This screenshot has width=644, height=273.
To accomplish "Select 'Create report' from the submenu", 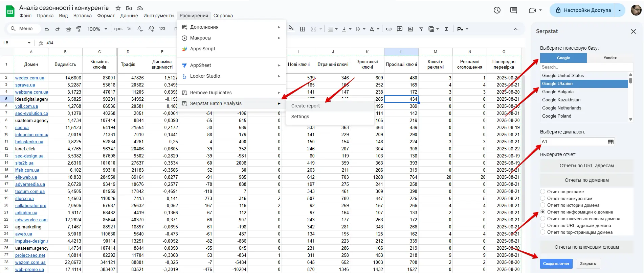I will click(305, 106).
